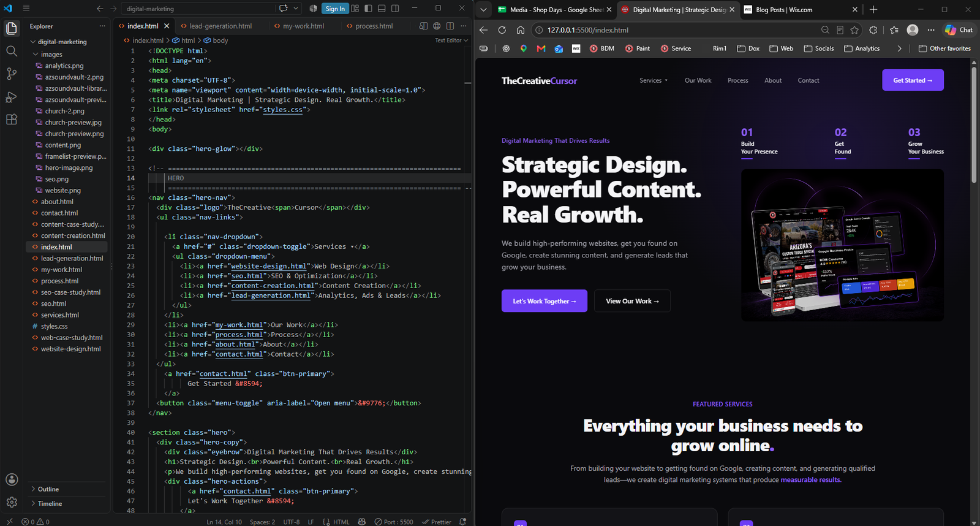
Task: Sign In to VS Code account
Action: 335,9
